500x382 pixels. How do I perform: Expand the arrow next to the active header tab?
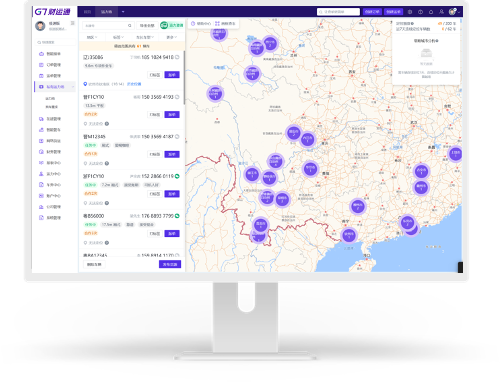pyautogui.click(x=123, y=12)
